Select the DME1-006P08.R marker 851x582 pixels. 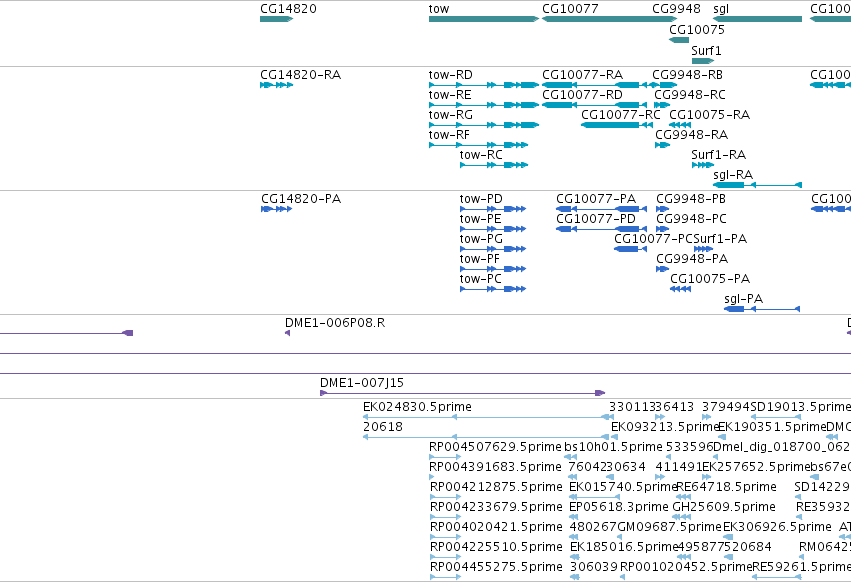(288, 333)
